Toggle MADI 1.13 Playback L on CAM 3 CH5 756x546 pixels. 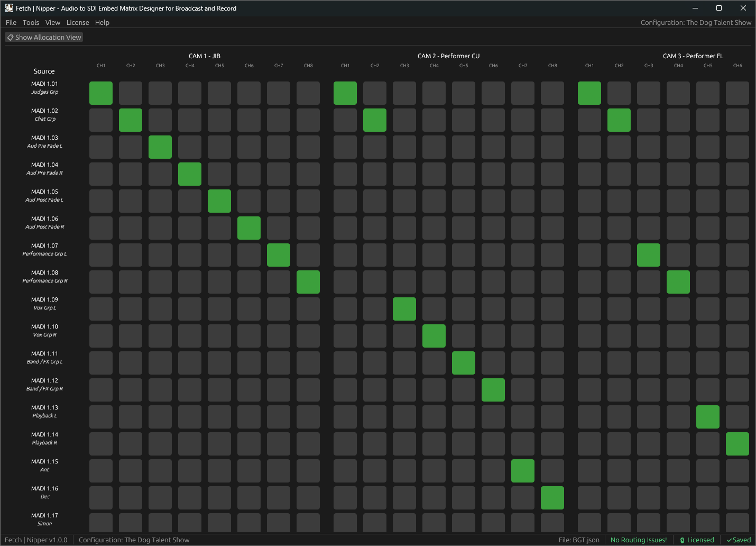708,417
